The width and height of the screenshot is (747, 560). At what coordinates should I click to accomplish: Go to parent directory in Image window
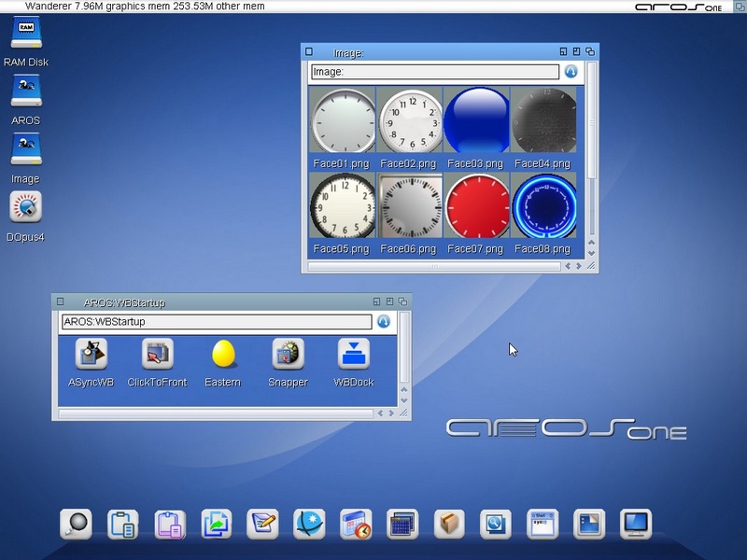(x=571, y=72)
